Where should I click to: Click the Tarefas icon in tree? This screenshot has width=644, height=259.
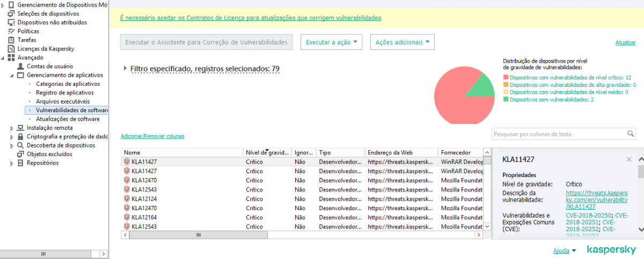[x=11, y=40]
